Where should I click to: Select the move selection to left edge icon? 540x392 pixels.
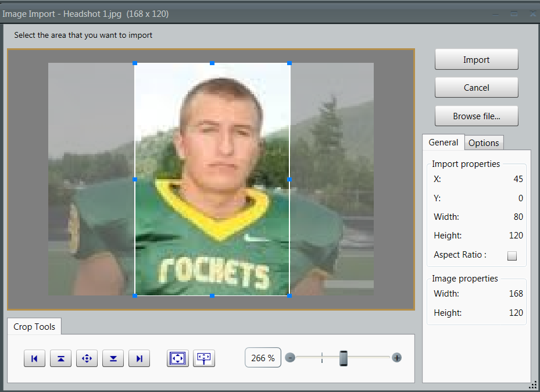tap(34, 358)
